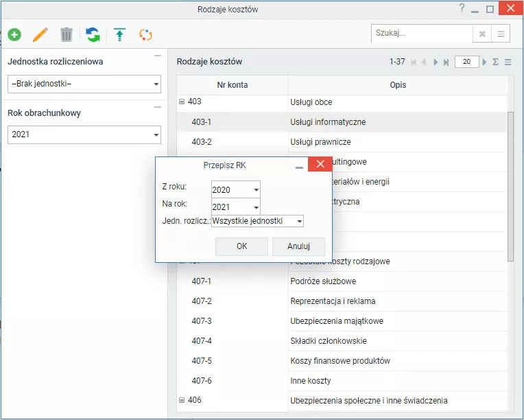Minimize the Rodzaje kosztów window

475,12
